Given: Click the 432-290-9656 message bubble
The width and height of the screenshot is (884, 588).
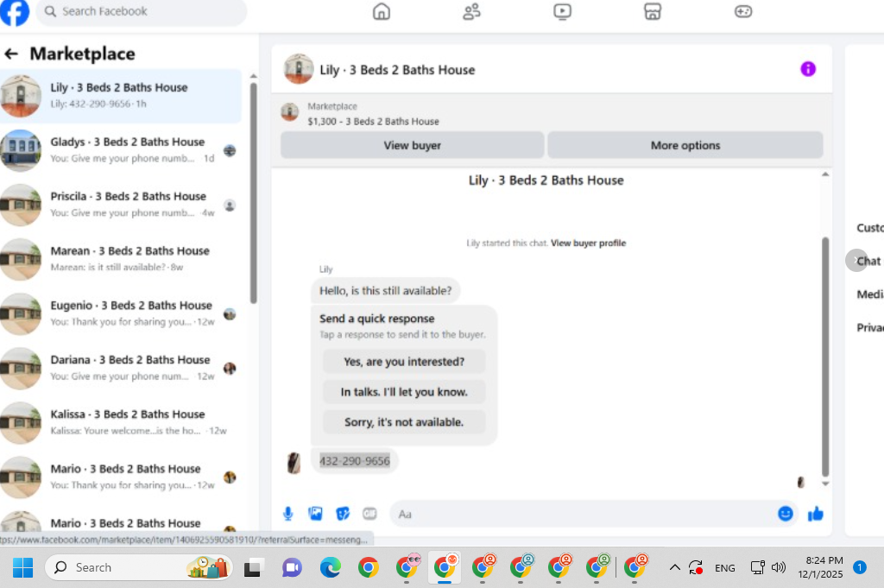Looking at the screenshot, I should click(x=355, y=461).
